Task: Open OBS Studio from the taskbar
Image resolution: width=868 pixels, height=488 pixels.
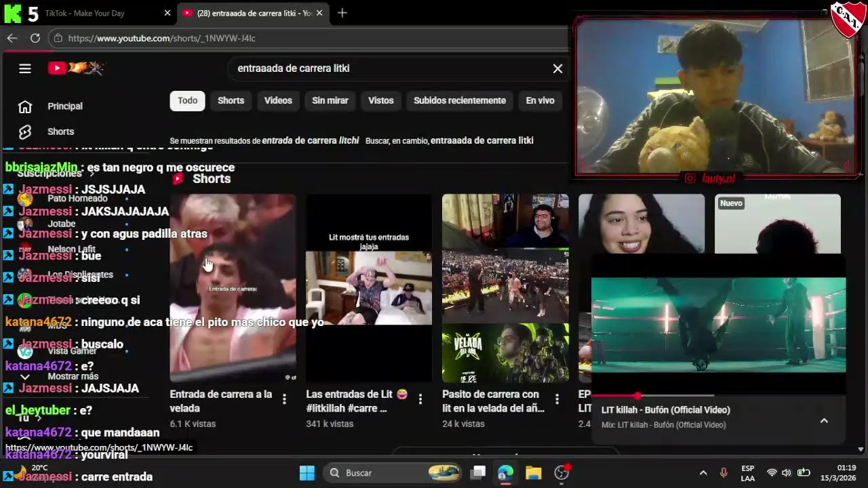Action: tap(561, 473)
